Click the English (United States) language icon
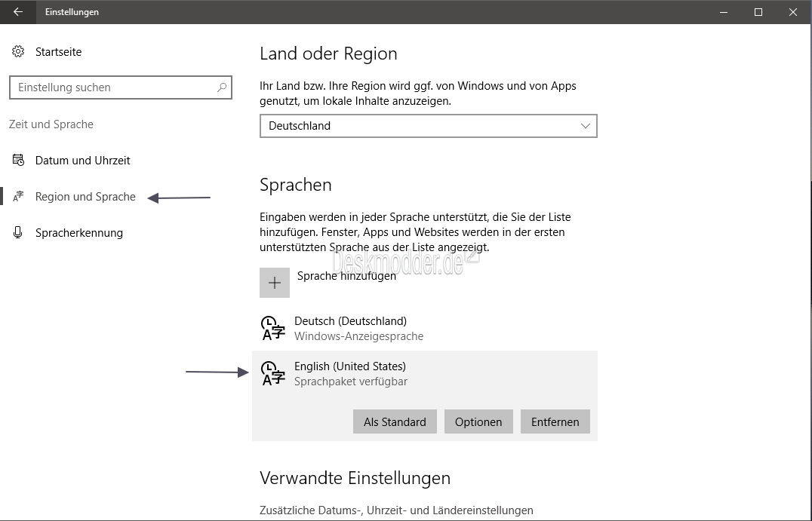 [x=273, y=373]
